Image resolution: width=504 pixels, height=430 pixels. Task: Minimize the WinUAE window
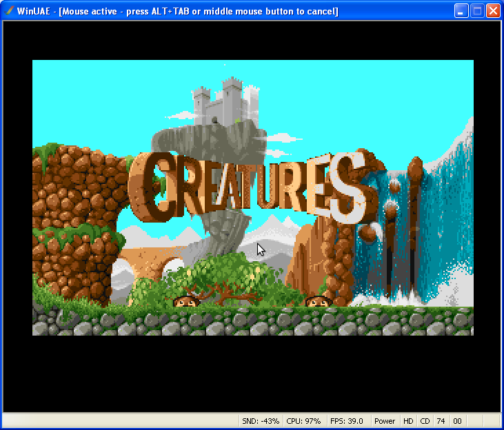(x=461, y=11)
